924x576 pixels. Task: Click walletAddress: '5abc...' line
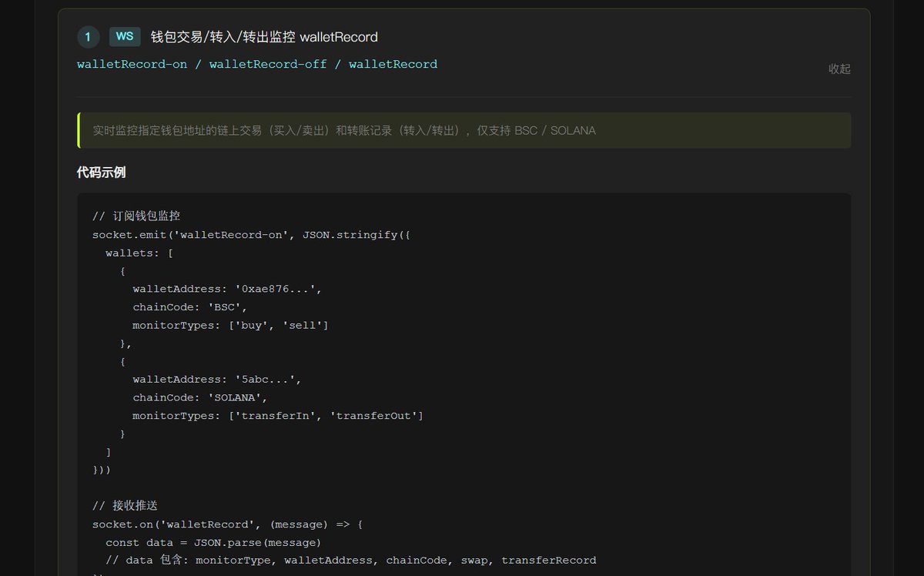point(216,380)
